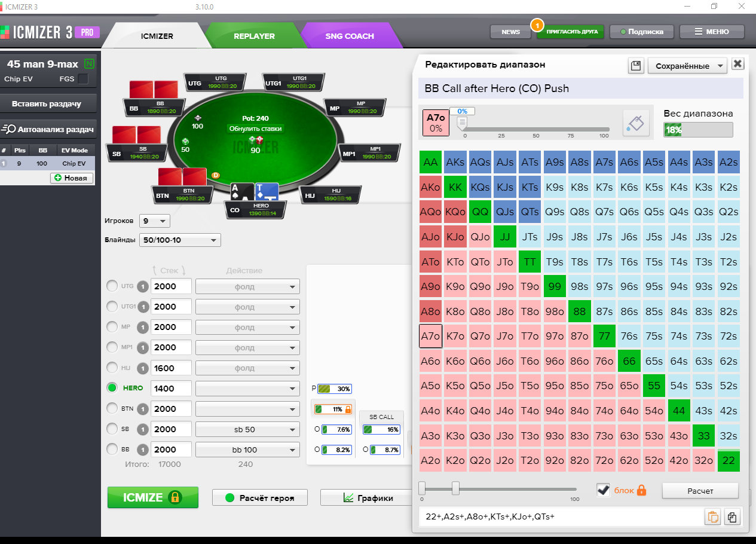Open the SB CALL 16% range
Screen dimensions: 756x544
(x=381, y=429)
